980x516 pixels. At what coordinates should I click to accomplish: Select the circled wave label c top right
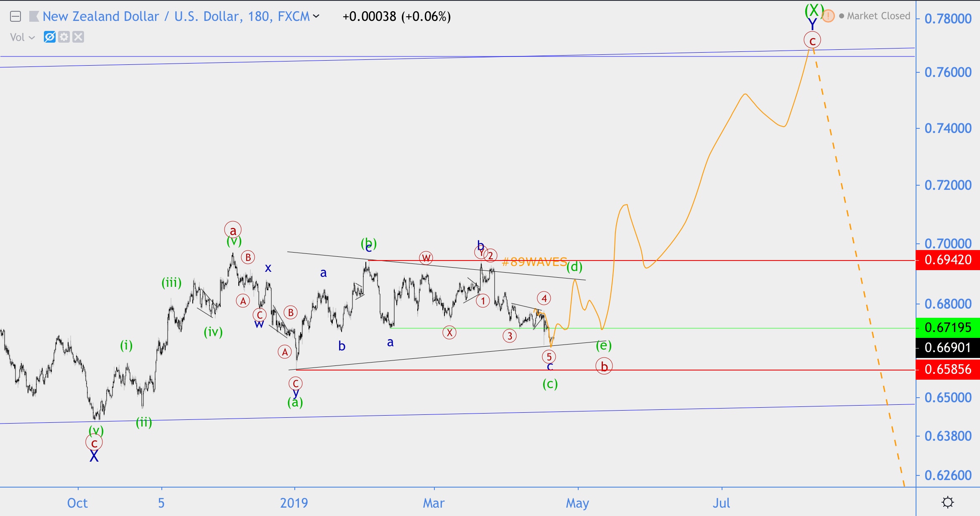pos(812,40)
